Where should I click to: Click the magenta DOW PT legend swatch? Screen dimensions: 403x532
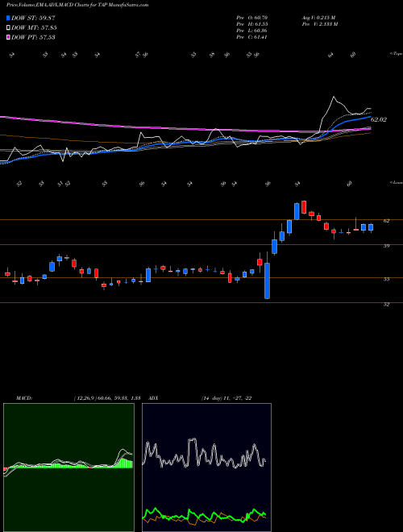(x=8, y=37)
